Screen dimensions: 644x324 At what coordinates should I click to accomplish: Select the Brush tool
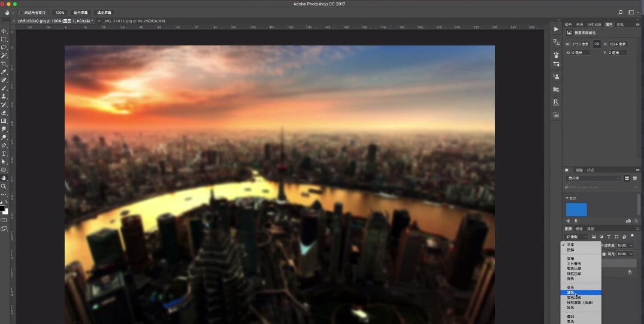[x=4, y=88]
